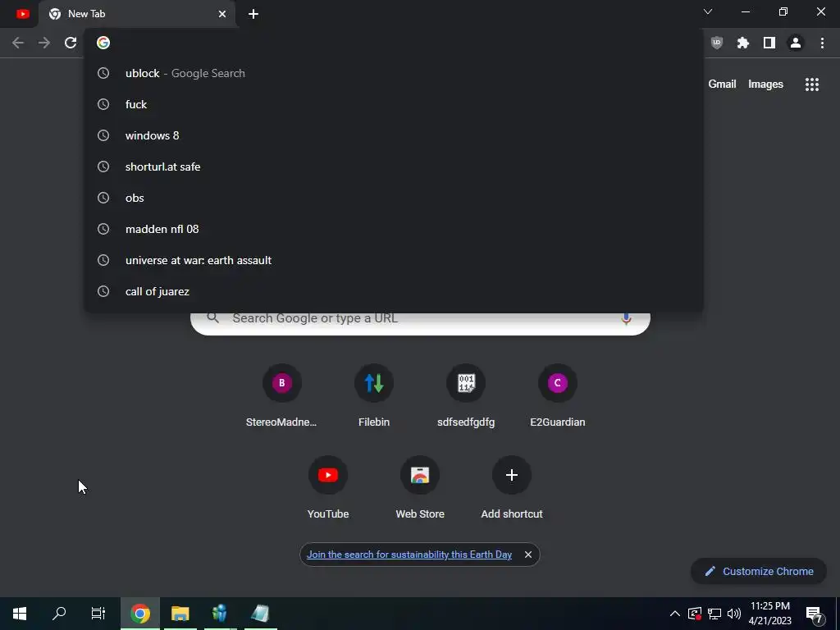The width and height of the screenshot is (840, 630).
Task: Click the browser forward arrow
Action: pos(44,43)
